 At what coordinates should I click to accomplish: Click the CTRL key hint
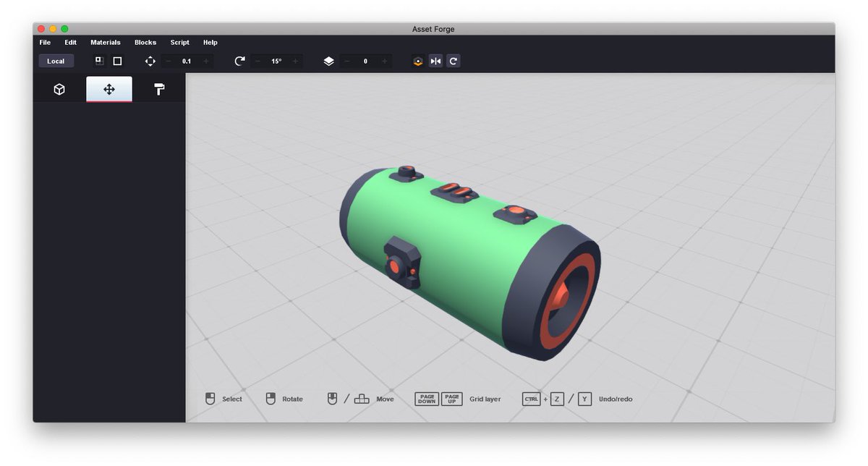(x=531, y=399)
